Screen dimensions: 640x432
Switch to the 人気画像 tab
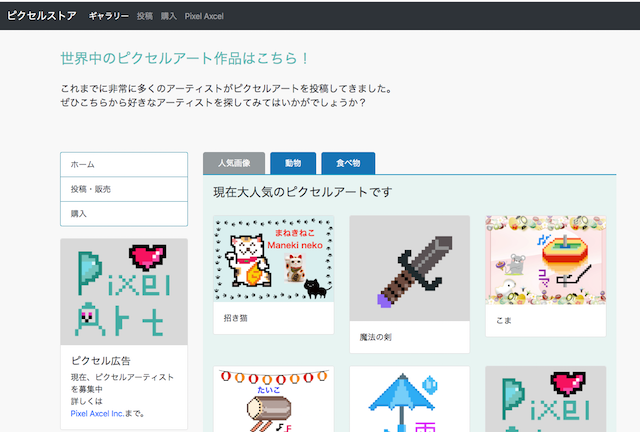point(234,163)
